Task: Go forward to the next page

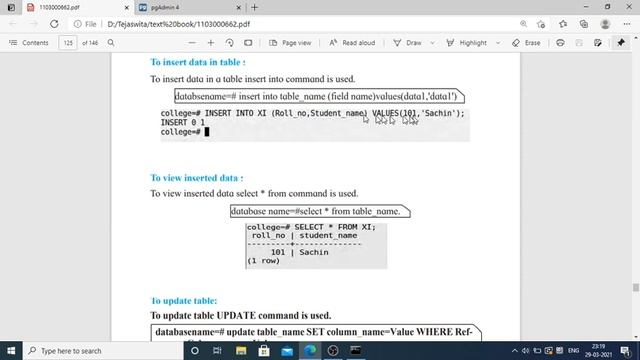Action: click(x=33, y=24)
